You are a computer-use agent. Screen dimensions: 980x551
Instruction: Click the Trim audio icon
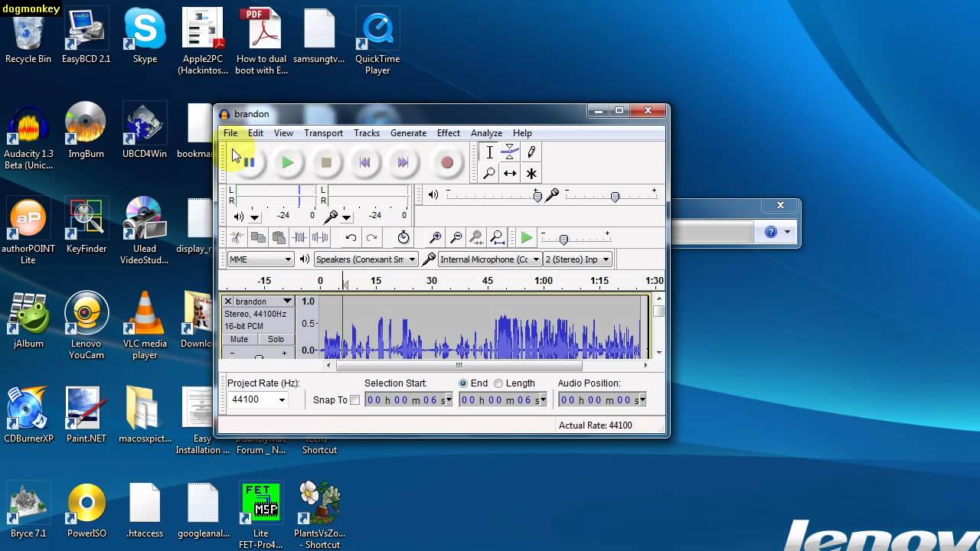click(299, 238)
